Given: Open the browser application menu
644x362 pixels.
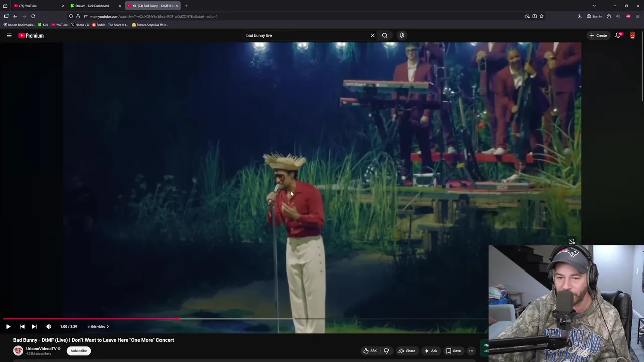Looking at the screenshot, I should pos(638,16).
